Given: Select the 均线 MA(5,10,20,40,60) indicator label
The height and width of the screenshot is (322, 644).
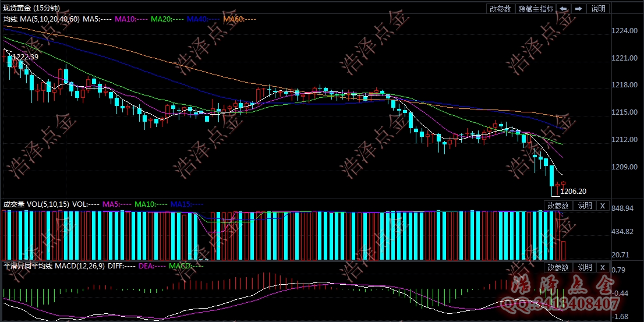Looking at the screenshot, I should coord(41,19).
